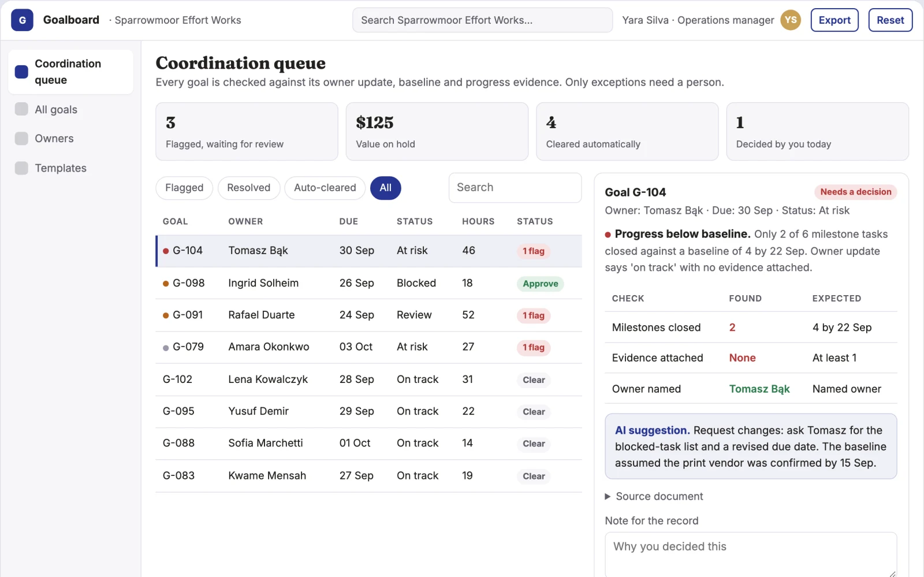
Task: Select owner Ingrid Solheim in the table
Action: [263, 283]
